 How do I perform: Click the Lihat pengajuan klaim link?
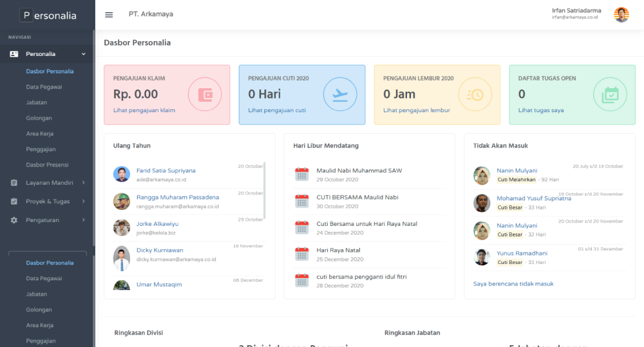[x=144, y=110]
